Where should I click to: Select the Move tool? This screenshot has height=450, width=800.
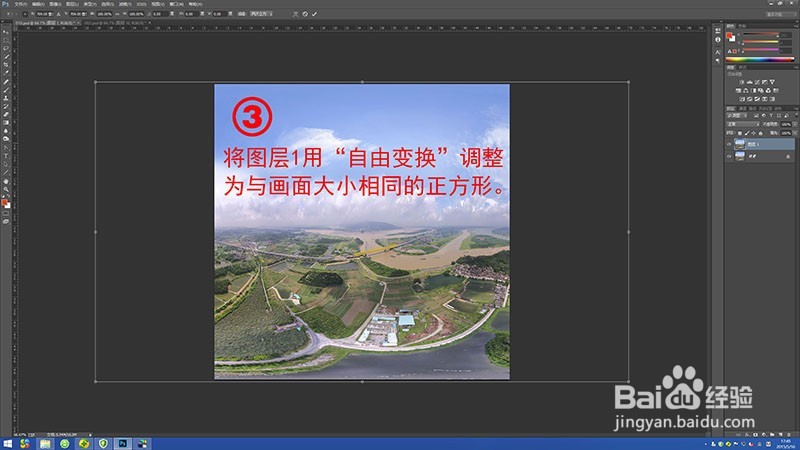point(6,32)
